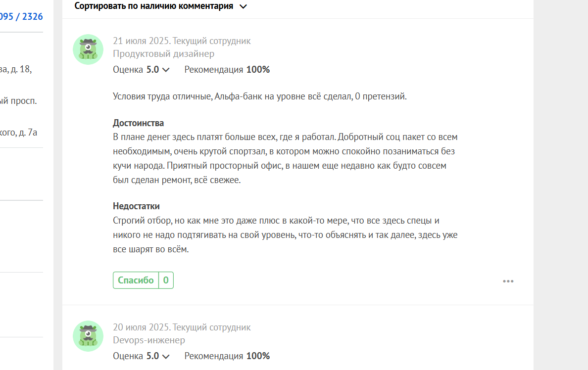Click the blue 2326 counter link

tap(32, 16)
